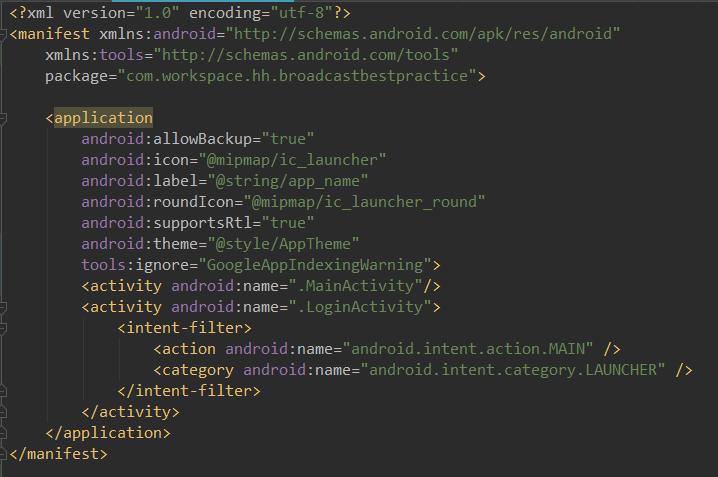Click the value "android.intent.action.MAIN"
The height and width of the screenshot is (477, 718).
click(x=468, y=349)
